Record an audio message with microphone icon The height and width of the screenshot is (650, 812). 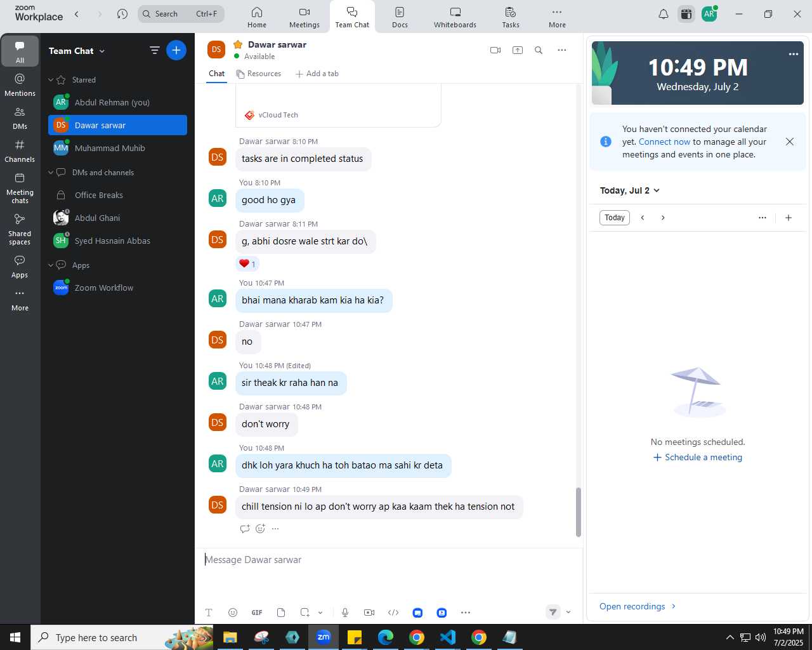click(345, 613)
